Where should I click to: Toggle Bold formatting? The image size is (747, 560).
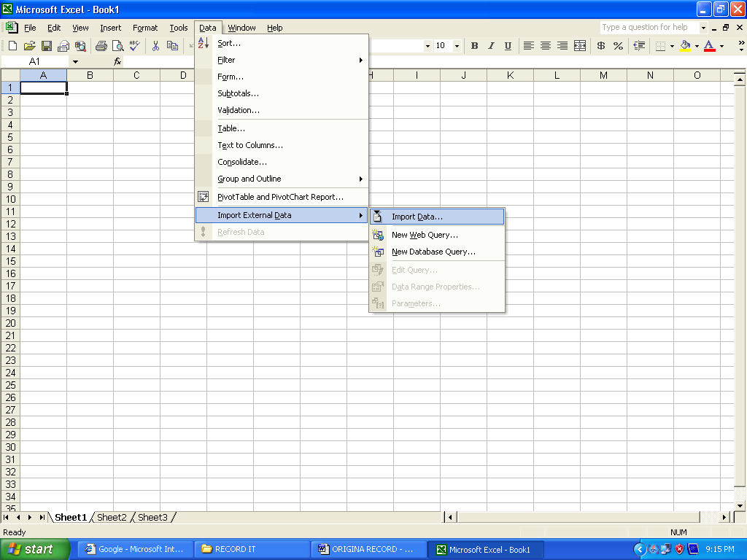(x=474, y=46)
